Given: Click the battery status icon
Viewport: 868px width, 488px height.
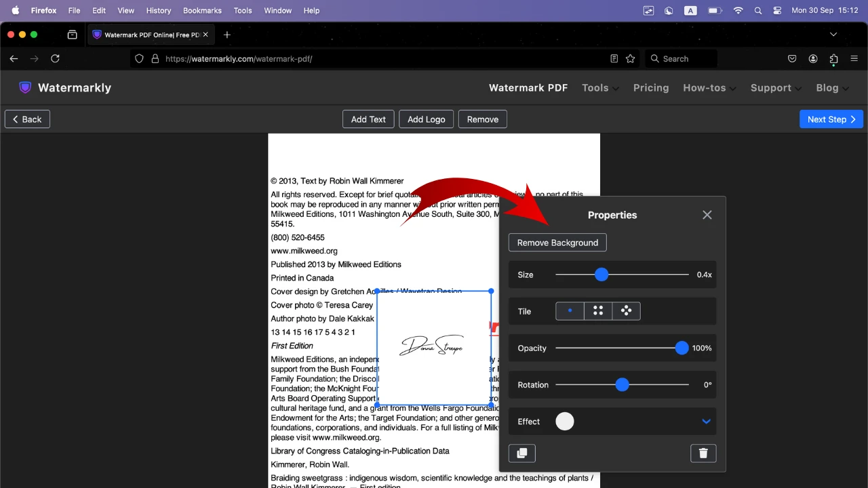Looking at the screenshot, I should (715, 10).
